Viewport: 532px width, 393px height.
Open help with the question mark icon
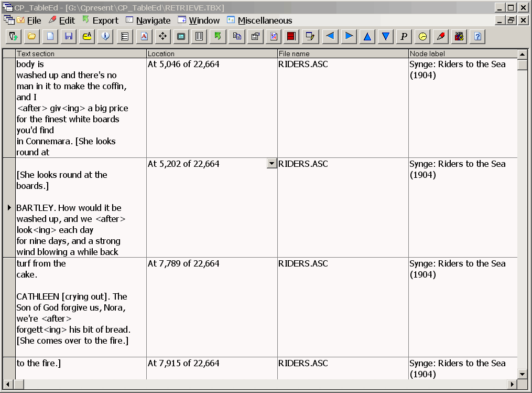click(477, 36)
